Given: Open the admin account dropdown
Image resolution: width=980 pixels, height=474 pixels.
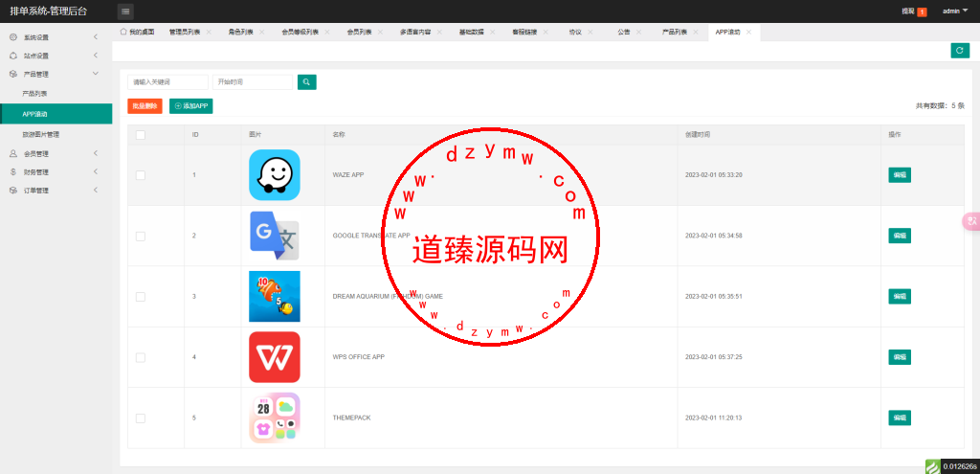Looking at the screenshot, I should 955,11.
